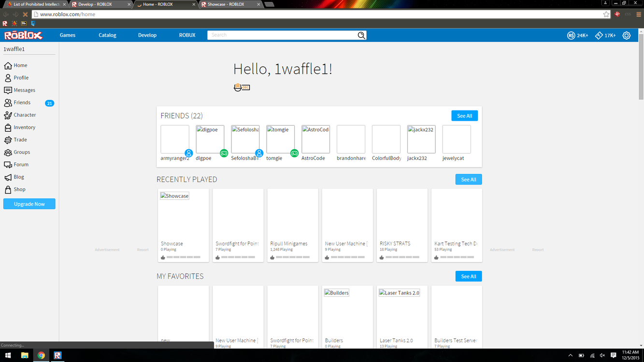Click the bookmark star in the address bar
The height and width of the screenshot is (362, 644).
tap(606, 14)
